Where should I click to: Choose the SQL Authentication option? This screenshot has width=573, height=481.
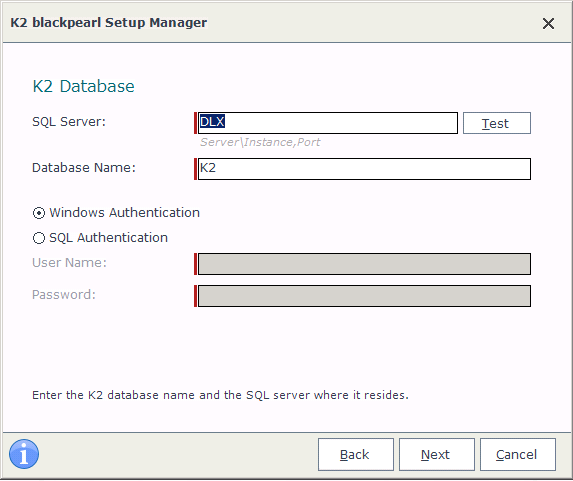pos(39,238)
